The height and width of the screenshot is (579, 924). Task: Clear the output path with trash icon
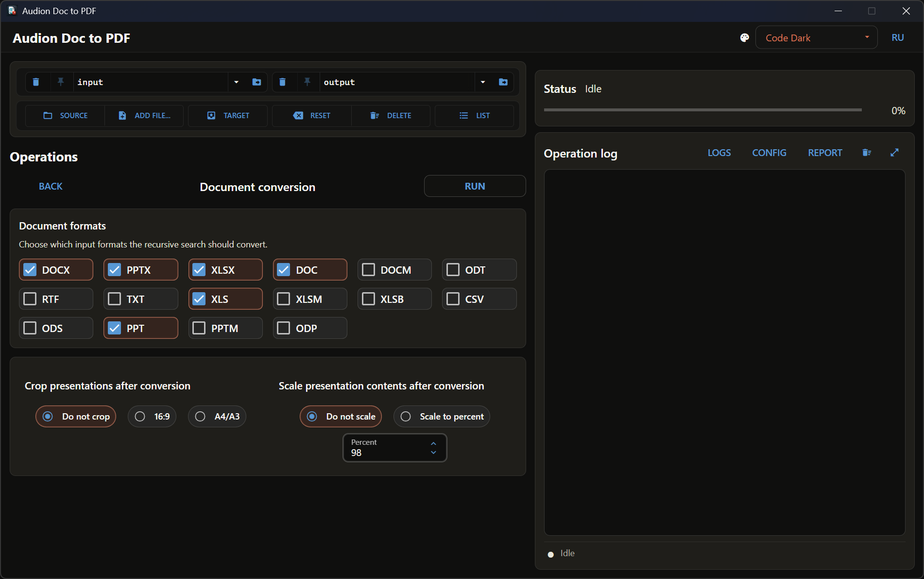283,82
